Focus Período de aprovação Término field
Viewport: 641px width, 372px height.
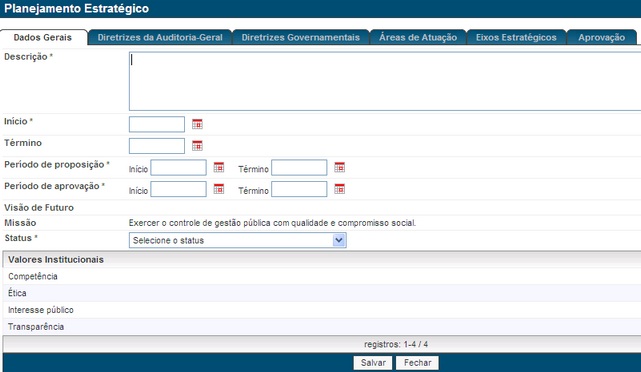coord(299,189)
